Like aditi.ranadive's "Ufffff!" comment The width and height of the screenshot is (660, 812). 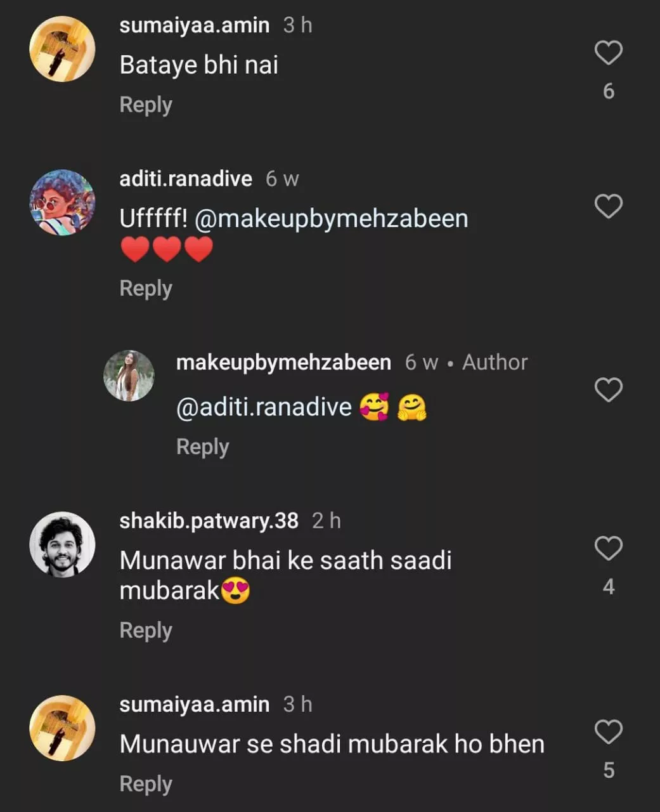(x=608, y=207)
